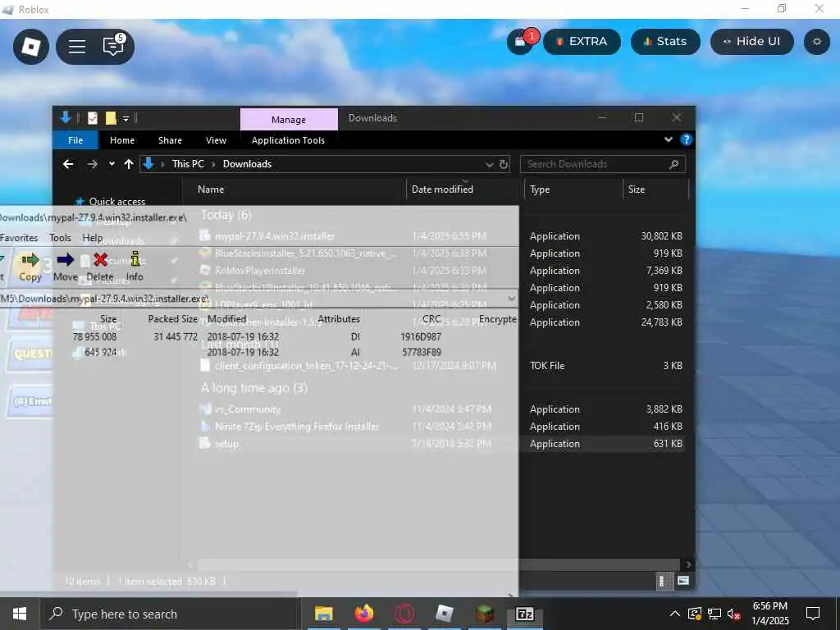
Task: Open the Roblox logo menu
Action: (30, 47)
